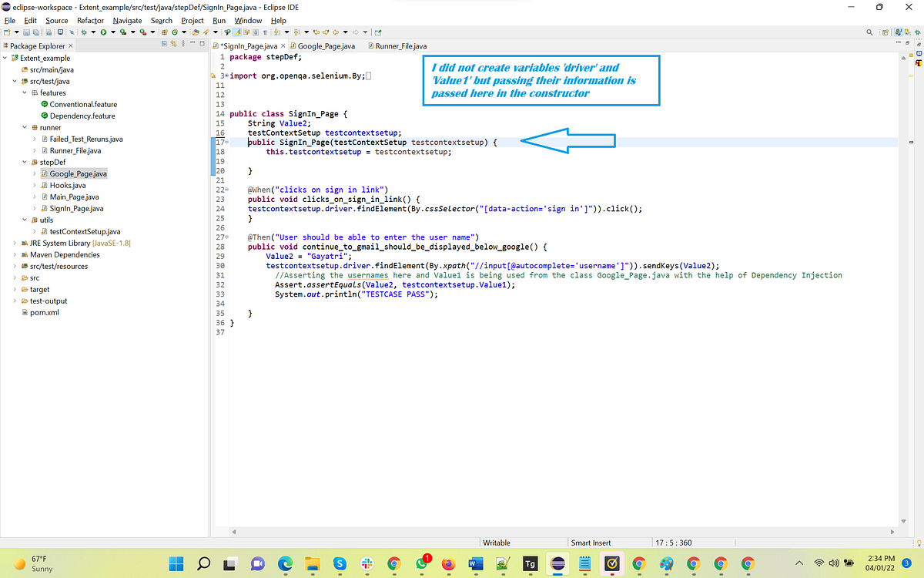
Task: Toggle Link with Editor in Package Explorer
Action: pyautogui.click(x=173, y=44)
